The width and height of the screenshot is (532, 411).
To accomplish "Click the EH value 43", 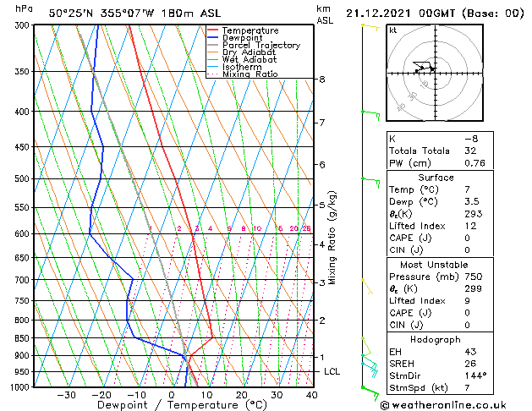I will point(470,352).
